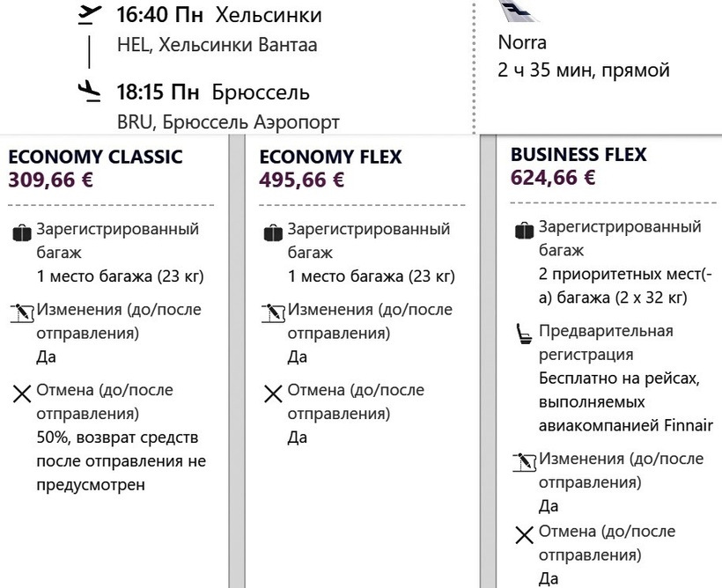Click the cancellation X icon in Business Flex
This screenshot has height=588, width=722.
(525, 535)
